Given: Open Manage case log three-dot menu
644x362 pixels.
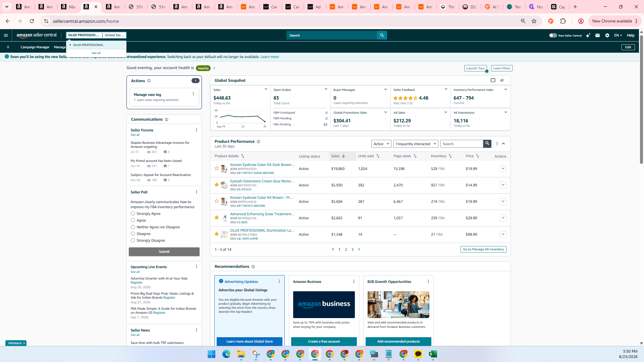Looking at the screenshot, I should tap(193, 94).
